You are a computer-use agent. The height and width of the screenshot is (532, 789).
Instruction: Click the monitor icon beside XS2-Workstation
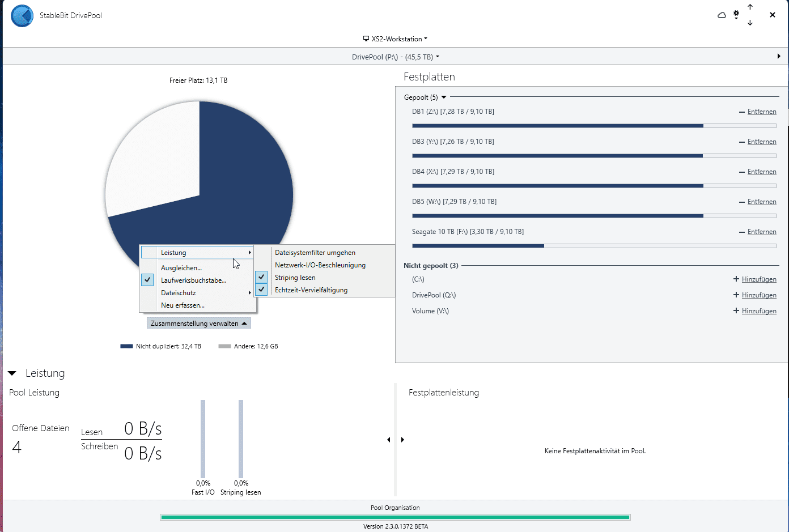(366, 39)
